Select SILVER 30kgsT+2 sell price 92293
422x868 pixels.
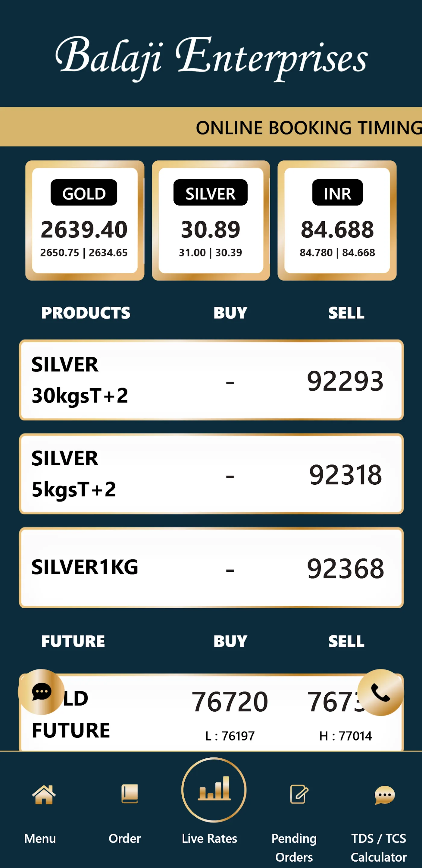[345, 381]
